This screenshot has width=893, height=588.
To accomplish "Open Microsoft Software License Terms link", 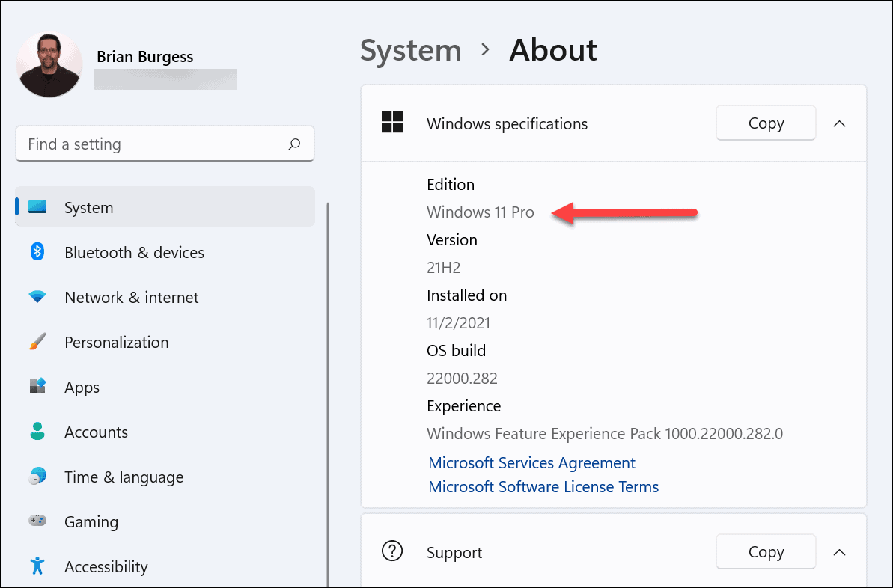I will (x=543, y=487).
